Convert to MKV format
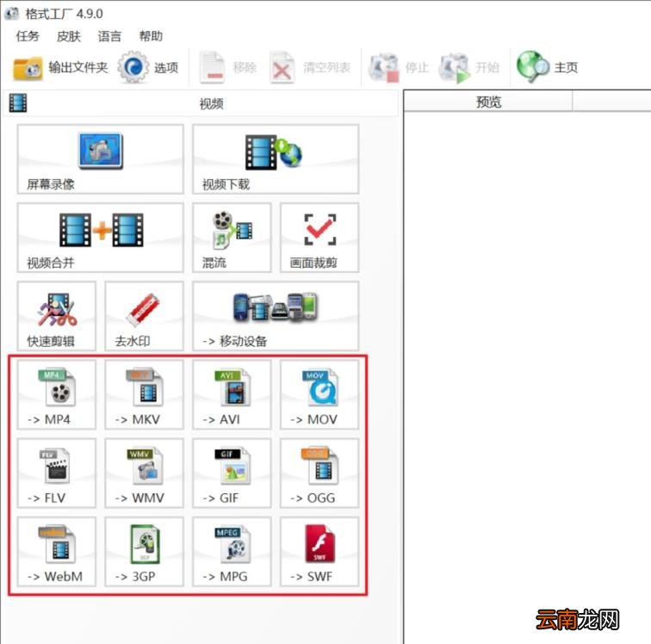This screenshot has height=644, width=651. coord(144,394)
